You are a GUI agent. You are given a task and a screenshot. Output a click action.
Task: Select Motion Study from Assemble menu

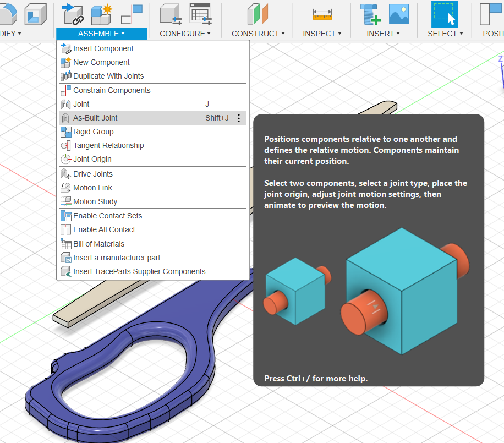(95, 201)
